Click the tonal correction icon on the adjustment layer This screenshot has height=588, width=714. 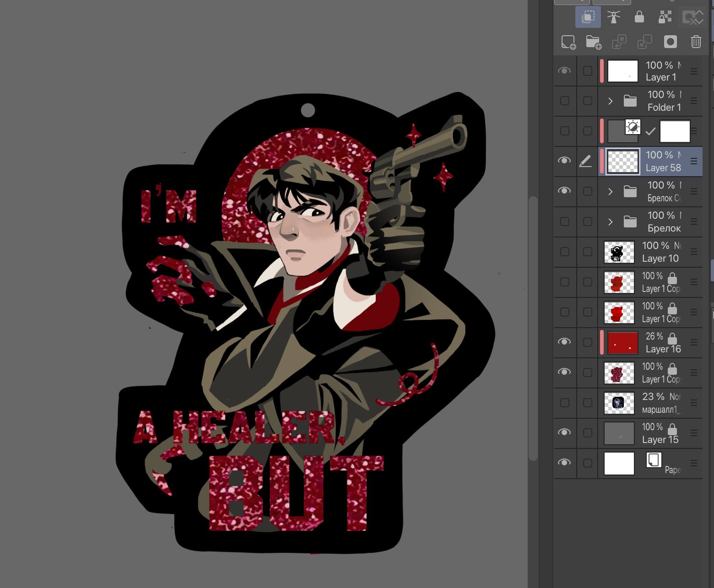click(633, 127)
